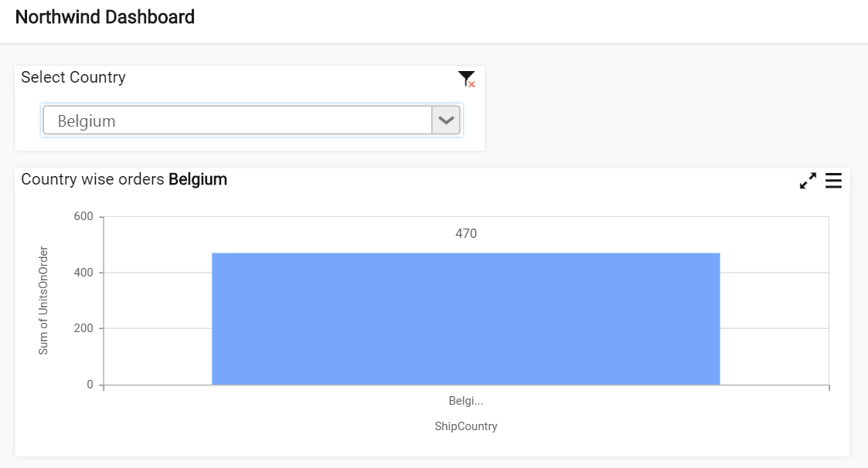
Task: Click the Select Country widget title
Action: (x=73, y=77)
